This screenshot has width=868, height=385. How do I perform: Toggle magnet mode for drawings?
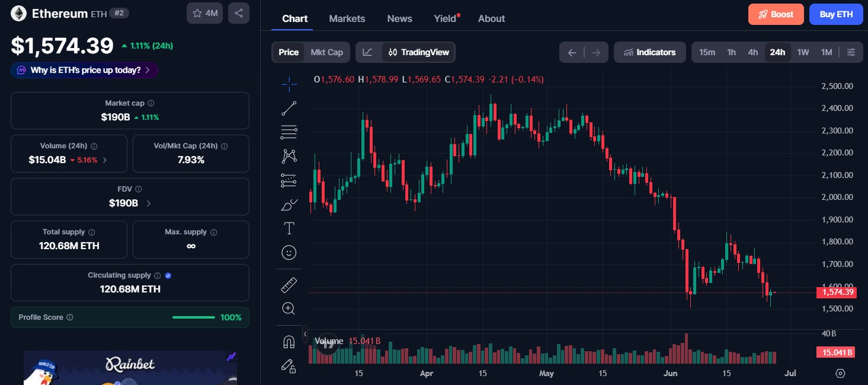[x=289, y=342]
